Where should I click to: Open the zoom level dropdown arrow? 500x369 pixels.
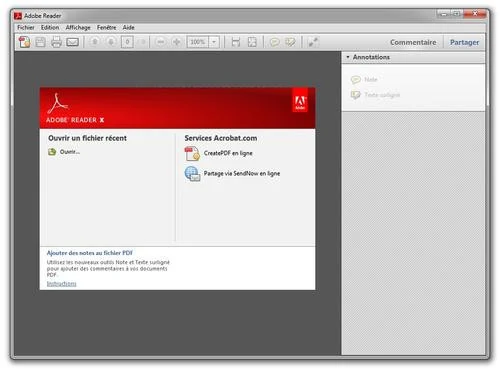pyautogui.click(x=214, y=42)
